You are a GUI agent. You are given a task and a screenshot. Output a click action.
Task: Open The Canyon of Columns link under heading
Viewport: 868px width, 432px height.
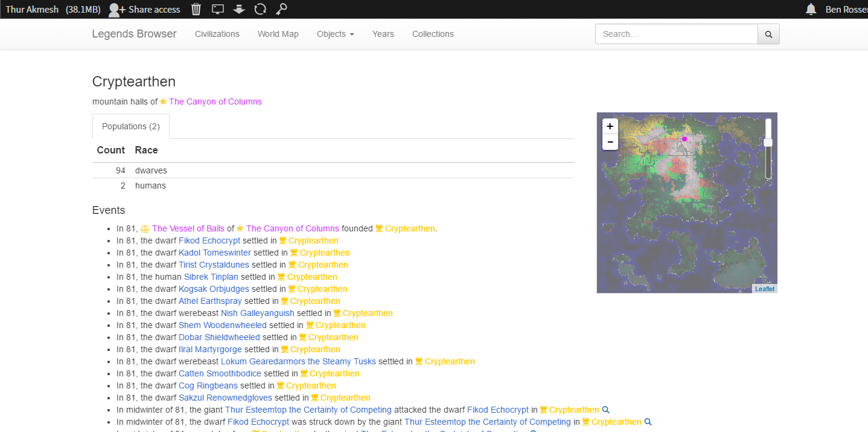[x=215, y=102]
